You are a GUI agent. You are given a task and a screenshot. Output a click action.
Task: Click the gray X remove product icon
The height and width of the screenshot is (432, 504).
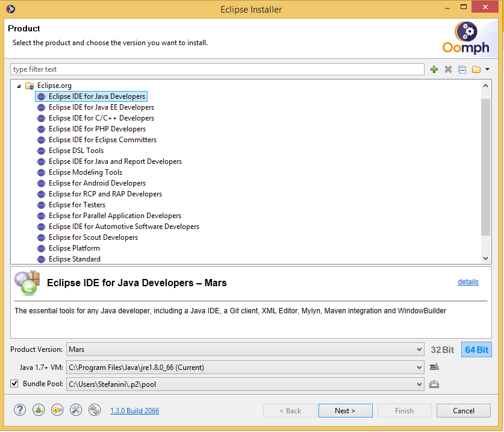tap(448, 69)
